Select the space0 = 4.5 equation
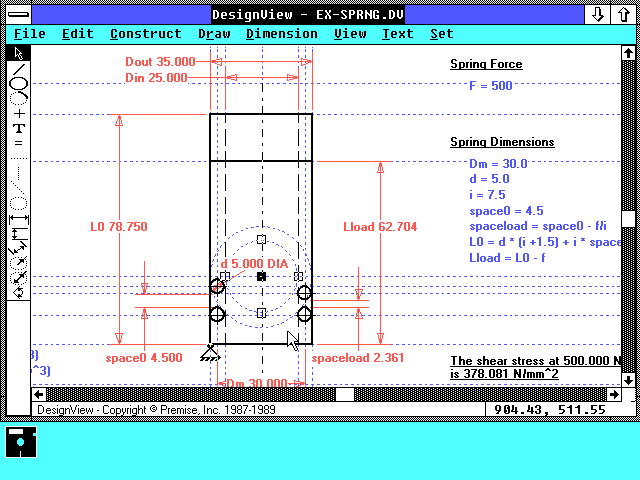The width and height of the screenshot is (640, 480). pos(506,211)
